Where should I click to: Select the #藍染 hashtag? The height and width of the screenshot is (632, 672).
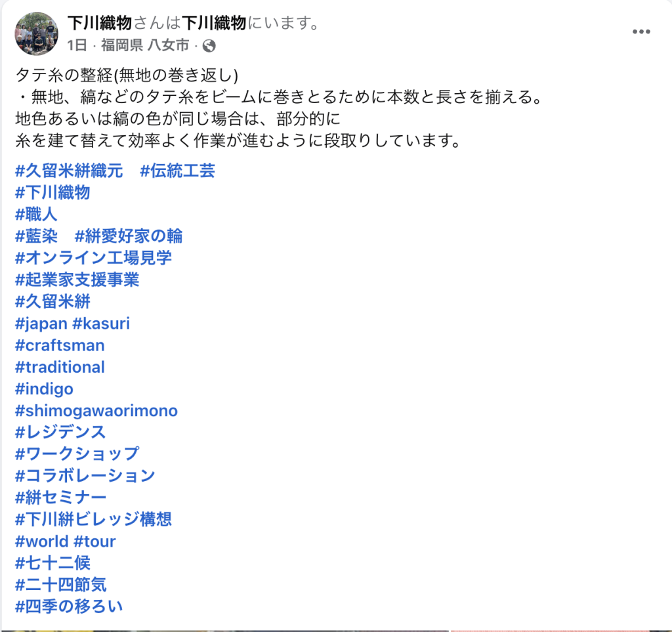pyautogui.click(x=37, y=236)
